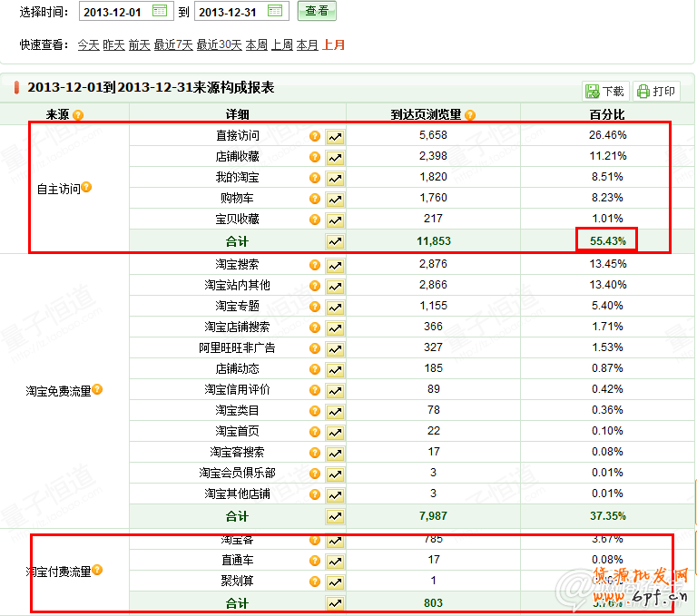The image size is (697, 616).
Task: Choose the 今天 quick view link
Action: 88,44
